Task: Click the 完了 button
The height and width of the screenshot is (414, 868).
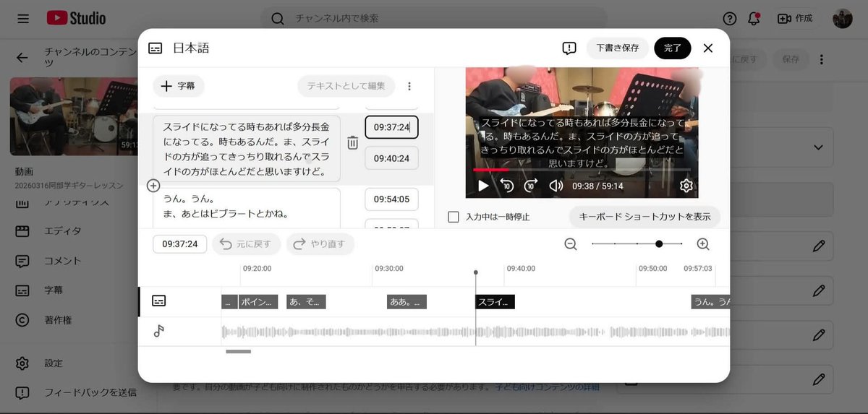Action: [673, 48]
